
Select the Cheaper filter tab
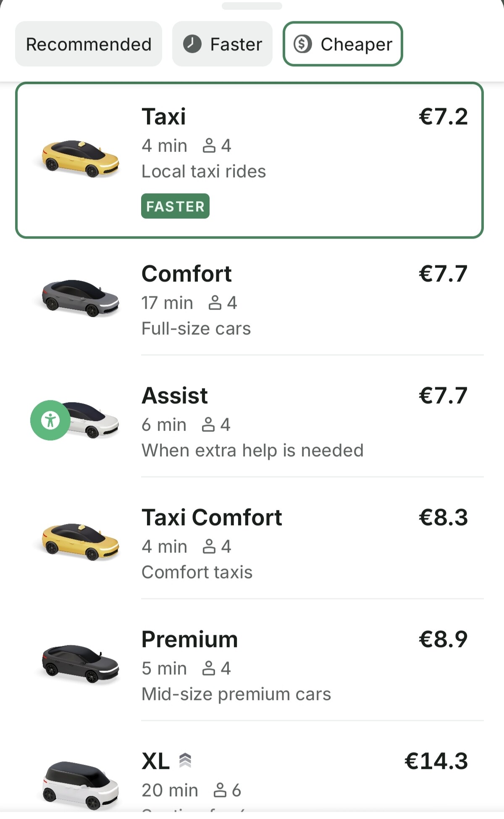(x=343, y=44)
